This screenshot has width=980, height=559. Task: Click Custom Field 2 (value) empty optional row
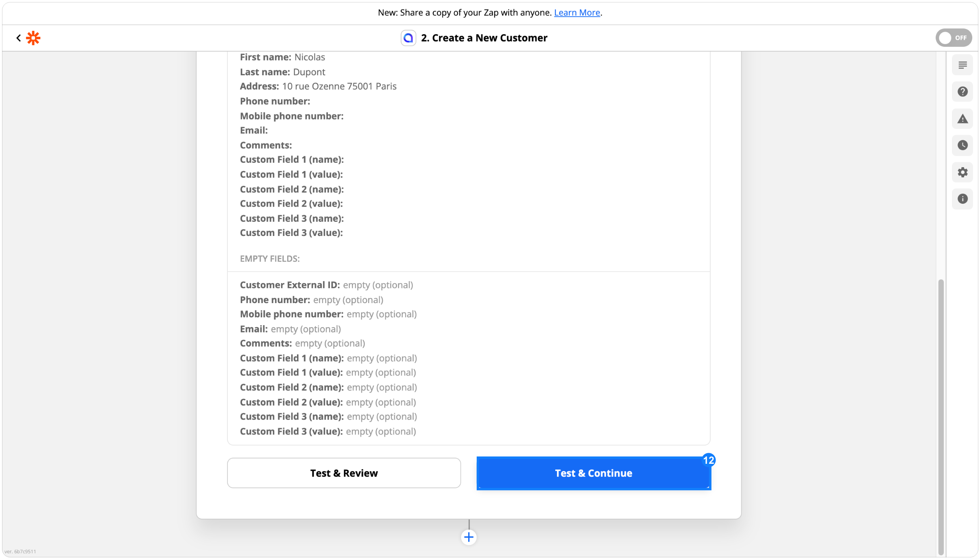pyautogui.click(x=328, y=402)
